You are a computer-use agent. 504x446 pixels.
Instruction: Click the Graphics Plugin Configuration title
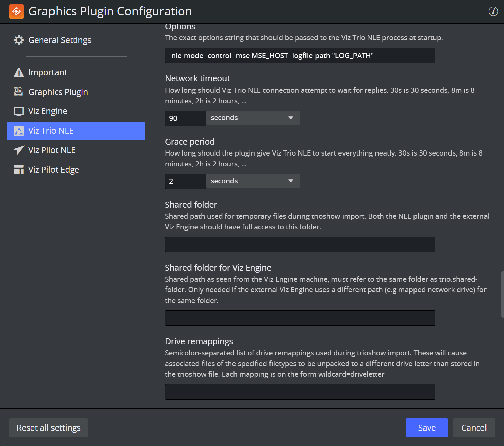coord(110,11)
